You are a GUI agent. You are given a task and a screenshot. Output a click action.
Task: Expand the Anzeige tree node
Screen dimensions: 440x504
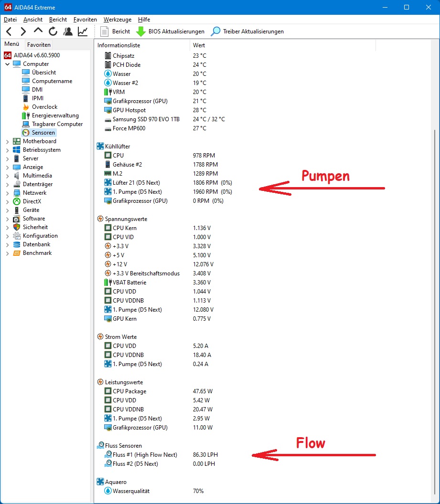pos(7,167)
